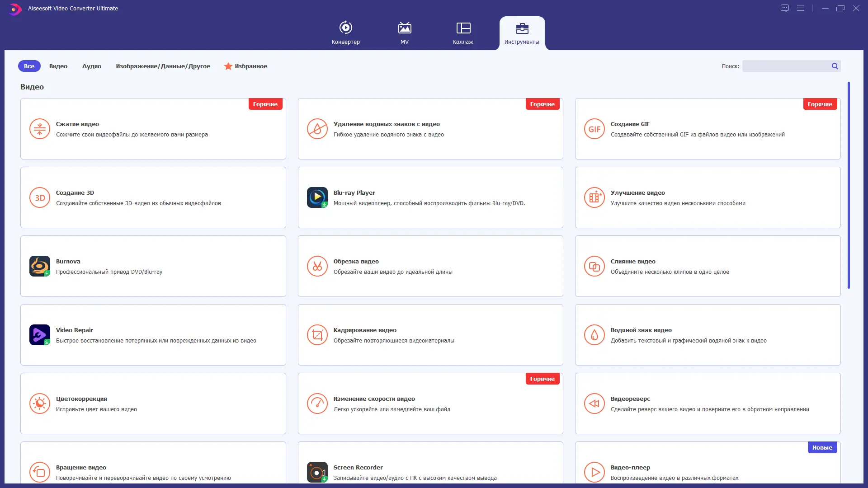The width and height of the screenshot is (868, 488).
Task: Click the search magnifier icon
Action: tap(835, 66)
